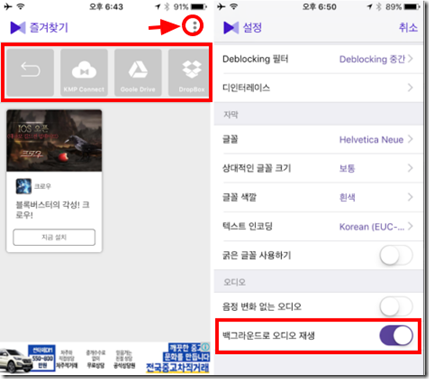Select Helvetica Neue font value

tap(371, 140)
